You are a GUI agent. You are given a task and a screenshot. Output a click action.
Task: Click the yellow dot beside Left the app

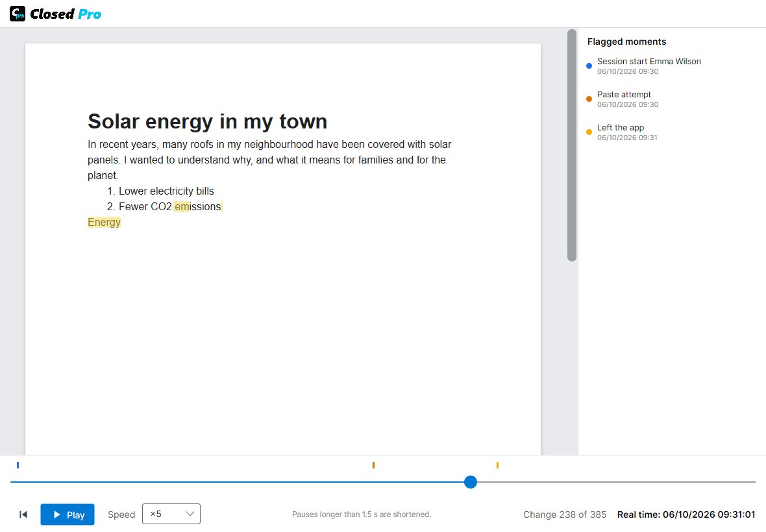click(x=589, y=132)
